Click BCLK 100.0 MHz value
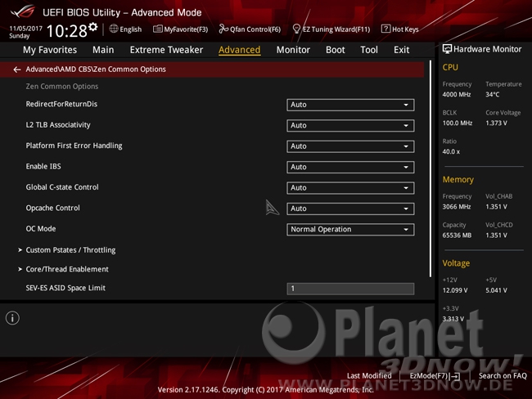Viewport: 532px width, 399px height. click(457, 123)
